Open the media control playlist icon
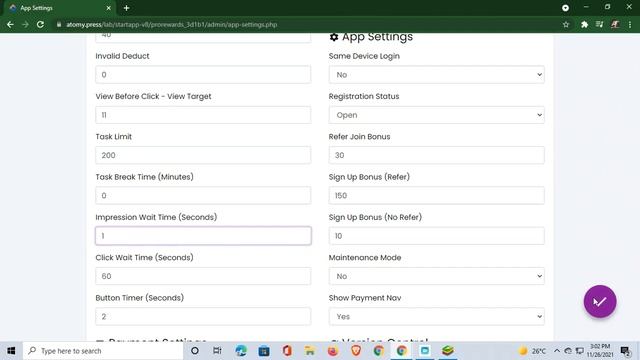 coord(599,24)
